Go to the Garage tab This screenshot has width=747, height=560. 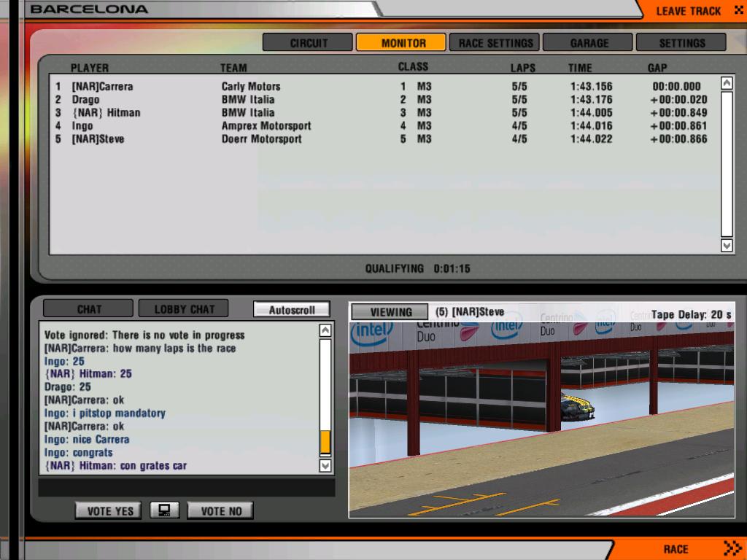click(x=589, y=43)
